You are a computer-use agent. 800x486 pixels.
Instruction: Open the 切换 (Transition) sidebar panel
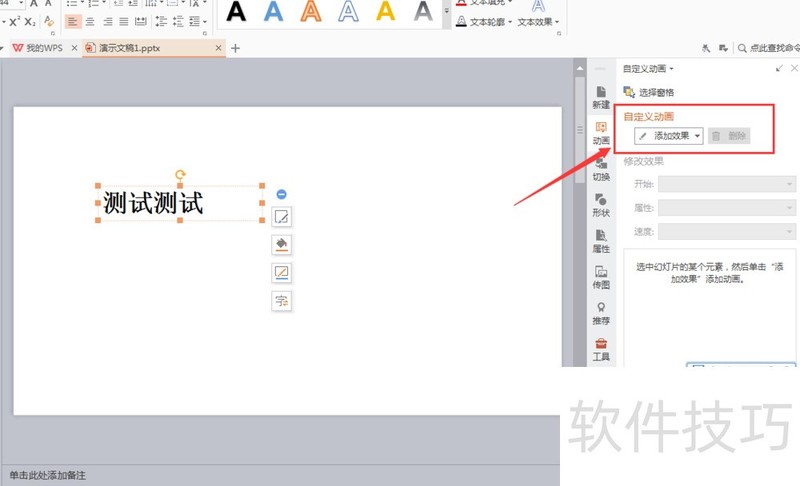601,169
